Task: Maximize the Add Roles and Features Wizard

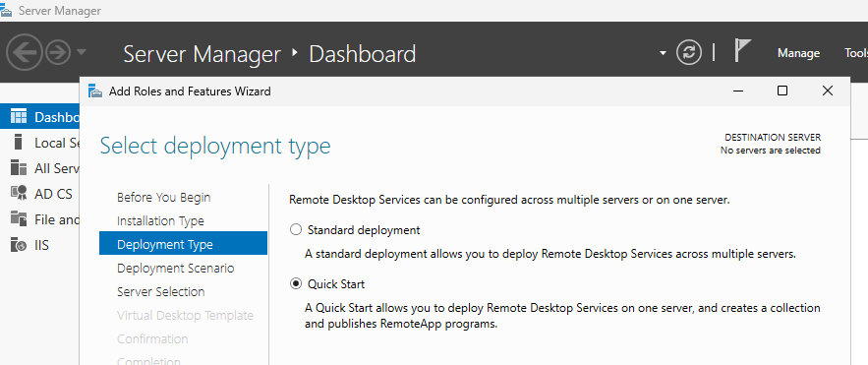Action: click(782, 91)
